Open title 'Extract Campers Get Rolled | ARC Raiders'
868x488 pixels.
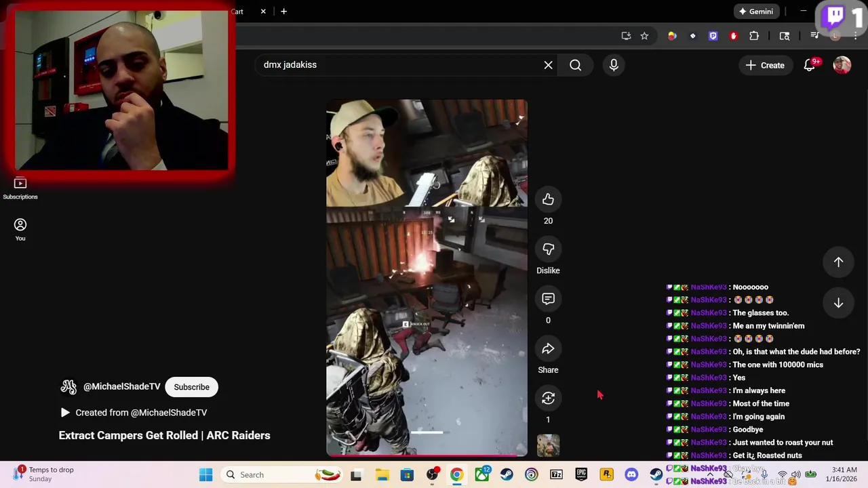click(164, 435)
